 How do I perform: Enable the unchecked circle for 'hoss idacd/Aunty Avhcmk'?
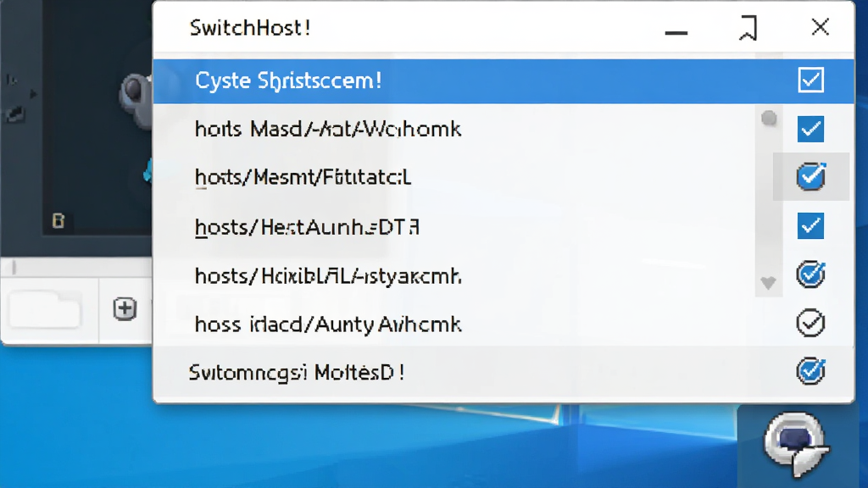[810, 323]
